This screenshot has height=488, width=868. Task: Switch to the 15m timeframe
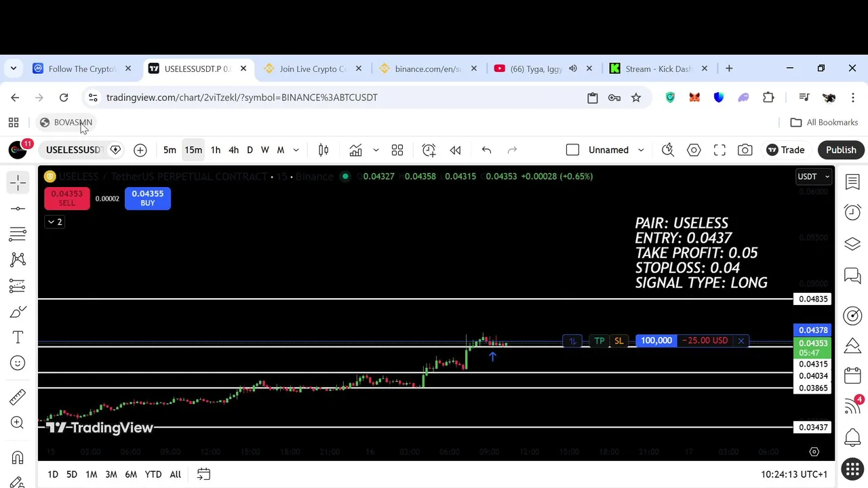pos(193,150)
